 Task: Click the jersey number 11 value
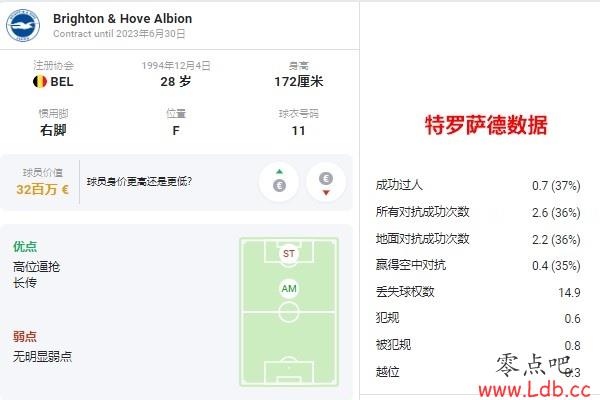pos(298,131)
